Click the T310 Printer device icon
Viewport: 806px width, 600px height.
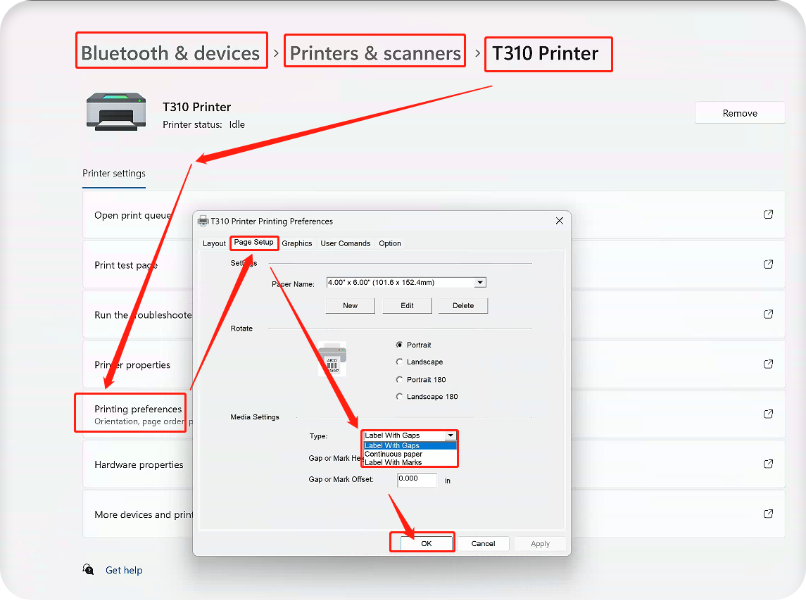tap(116, 112)
